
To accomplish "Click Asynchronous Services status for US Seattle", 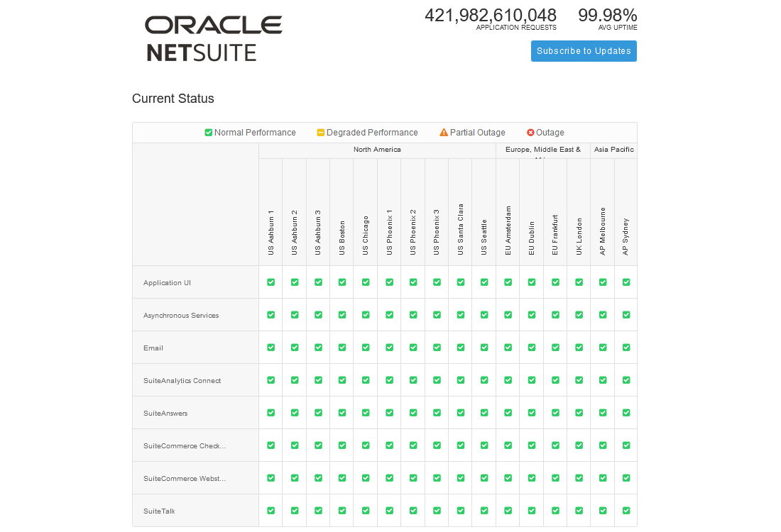I will [484, 315].
